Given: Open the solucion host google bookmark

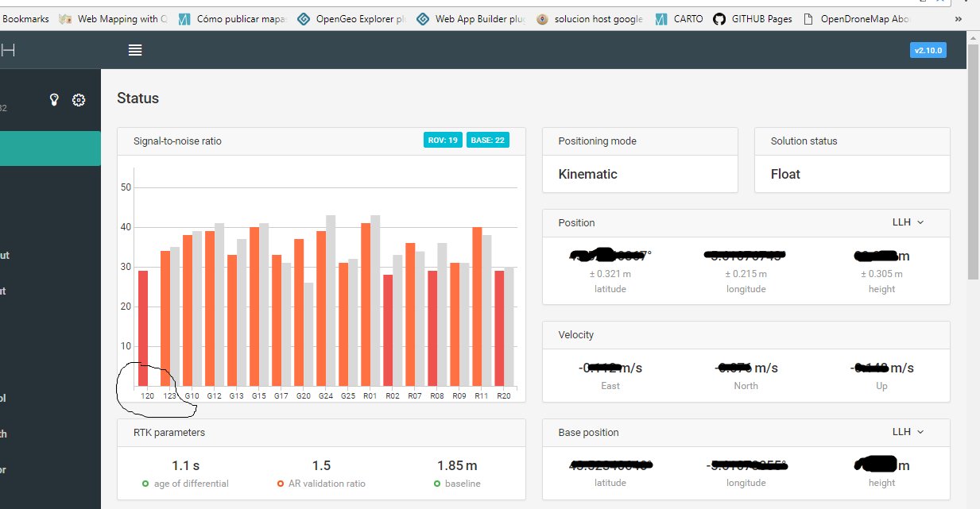Looking at the screenshot, I should click(x=590, y=19).
